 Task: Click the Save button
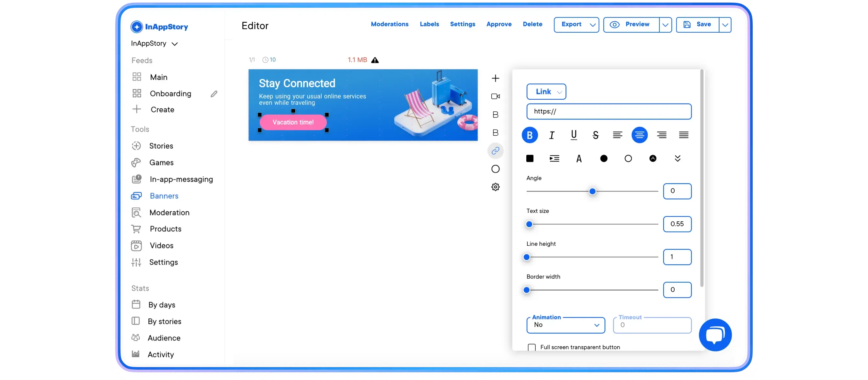click(x=697, y=25)
